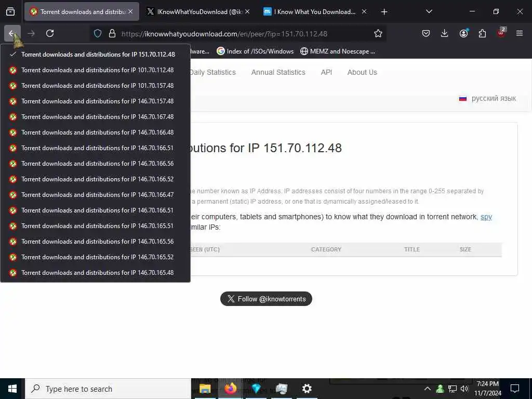Open the Downloads panel arrow icon
This screenshot has height=399, width=532.
point(445,33)
